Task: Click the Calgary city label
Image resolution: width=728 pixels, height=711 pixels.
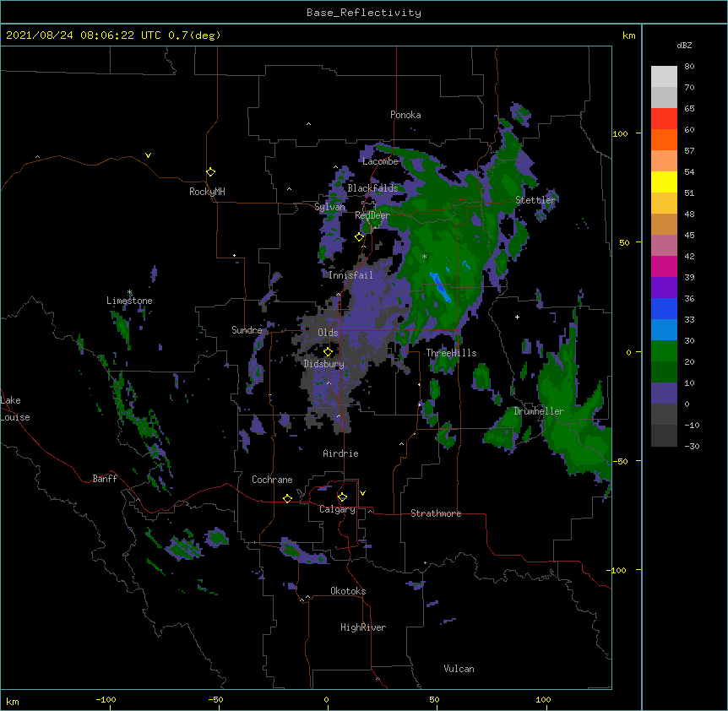Action: (x=337, y=509)
